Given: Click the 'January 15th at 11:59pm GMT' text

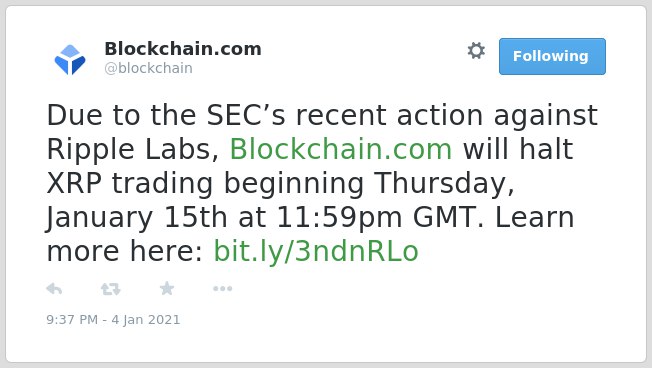Looking at the screenshot, I should click(x=265, y=217).
